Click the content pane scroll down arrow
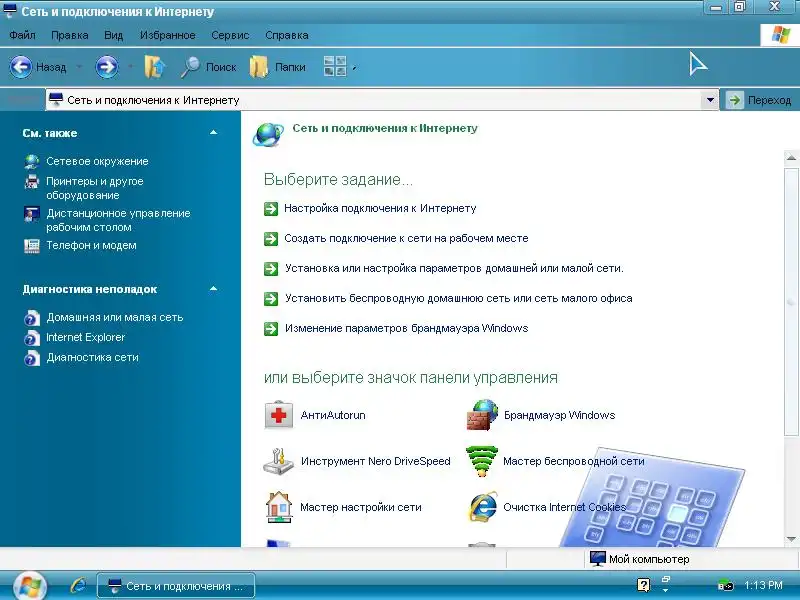The width and height of the screenshot is (800, 600). [791, 539]
